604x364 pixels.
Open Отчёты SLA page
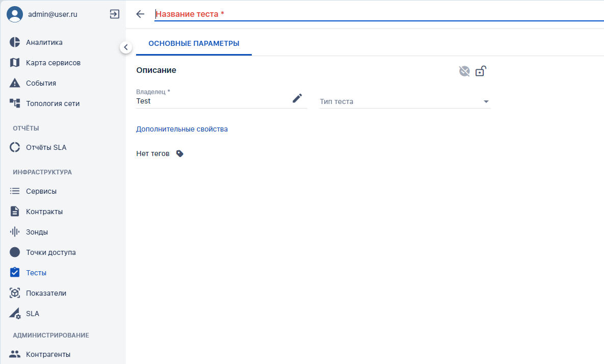[x=46, y=147]
